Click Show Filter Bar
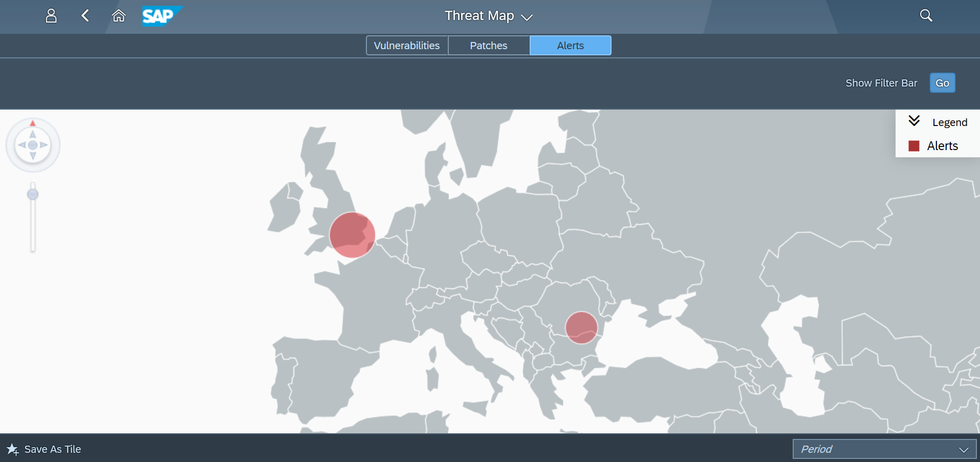Viewport: 980px width, 462px height. point(881,83)
